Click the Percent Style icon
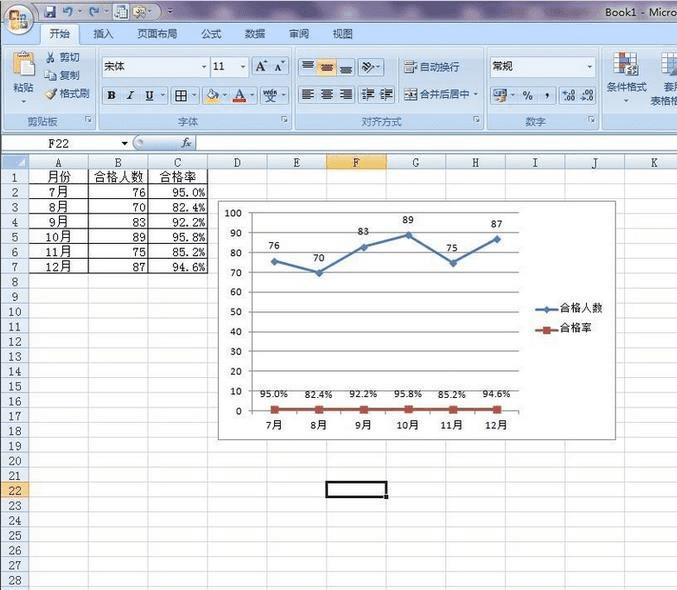 pos(528,95)
